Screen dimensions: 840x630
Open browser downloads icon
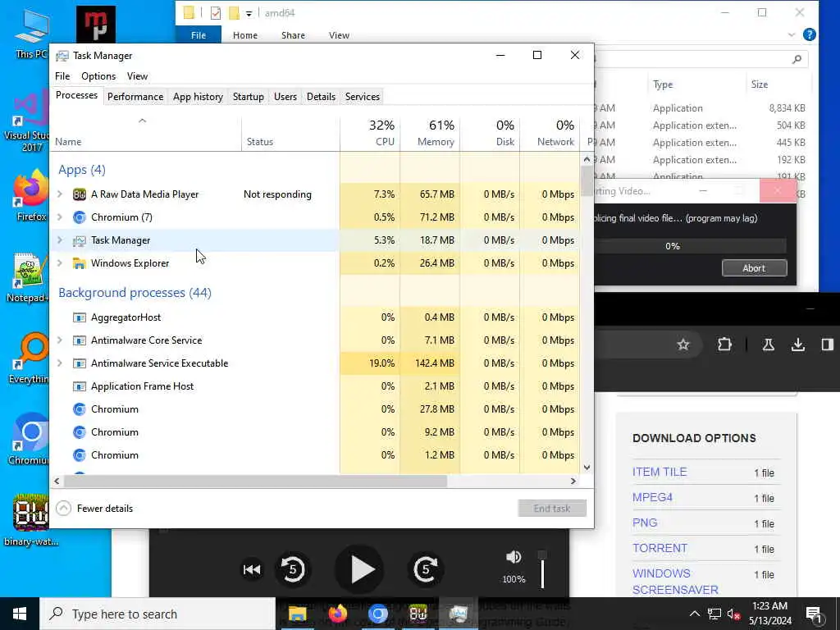(x=797, y=345)
